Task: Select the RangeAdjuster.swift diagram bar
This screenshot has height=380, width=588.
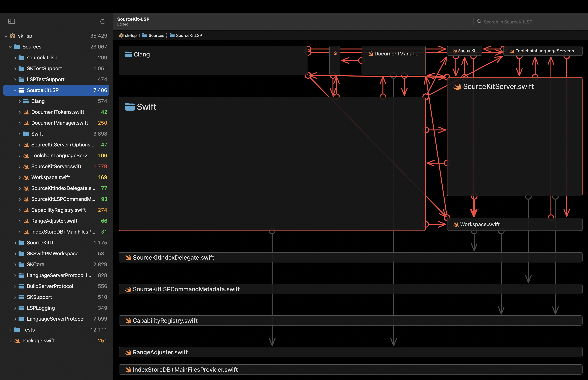Action: point(350,352)
